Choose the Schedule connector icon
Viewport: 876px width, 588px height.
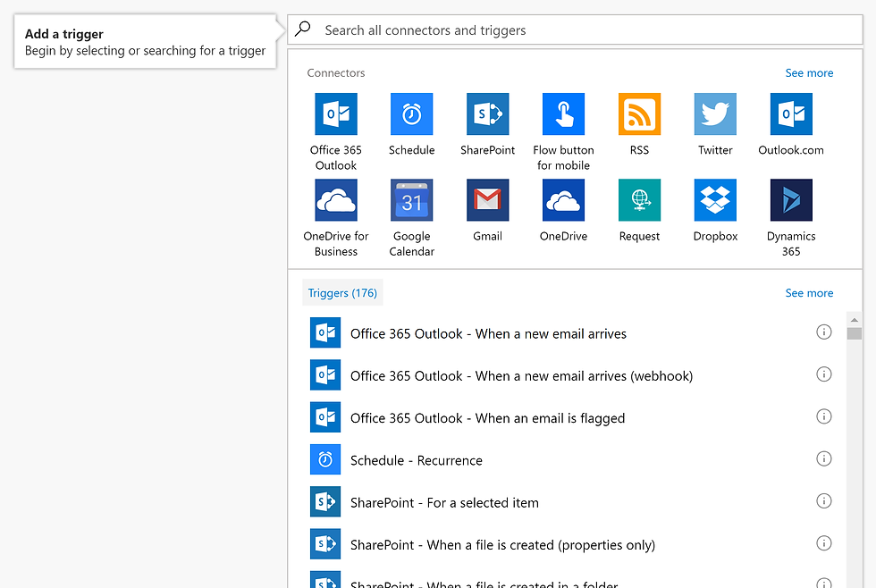tap(412, 113)
